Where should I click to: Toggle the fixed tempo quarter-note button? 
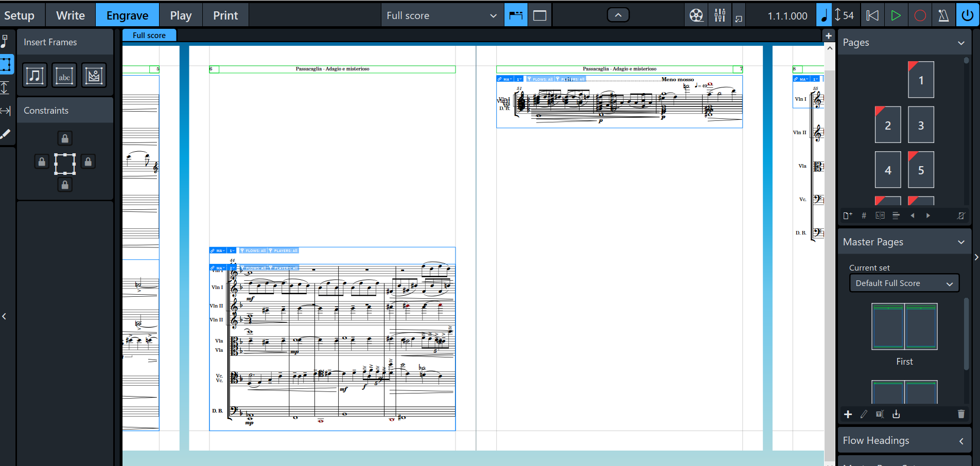tap(824, 15)
